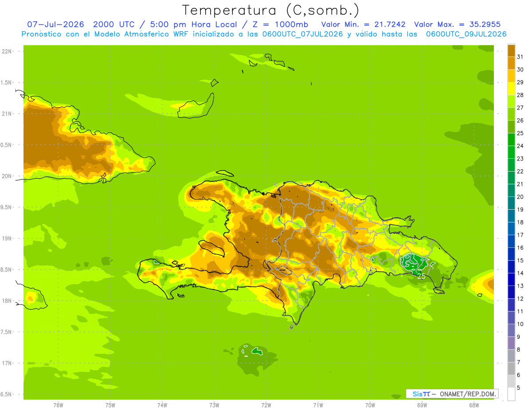Click latitude axis label '21N'
The width and height of the screenshot is (532, 411).
pyautogui.click(x=7, y=114)
